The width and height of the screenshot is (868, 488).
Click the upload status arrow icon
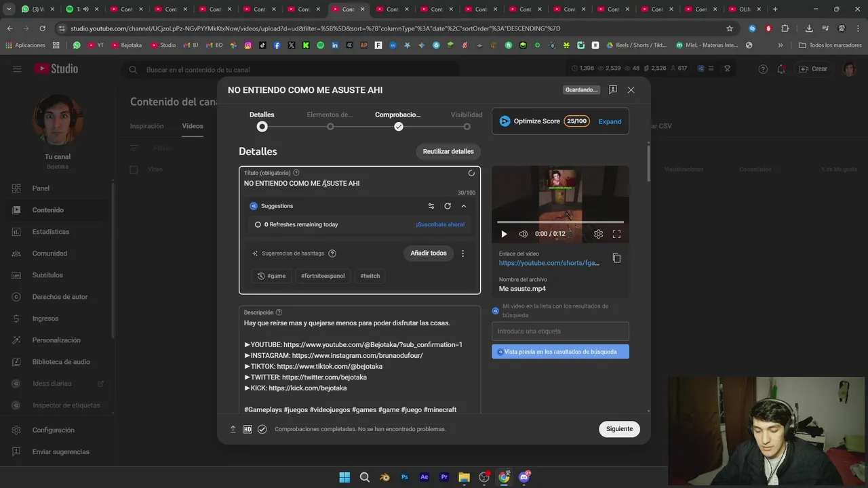[233, 429]
